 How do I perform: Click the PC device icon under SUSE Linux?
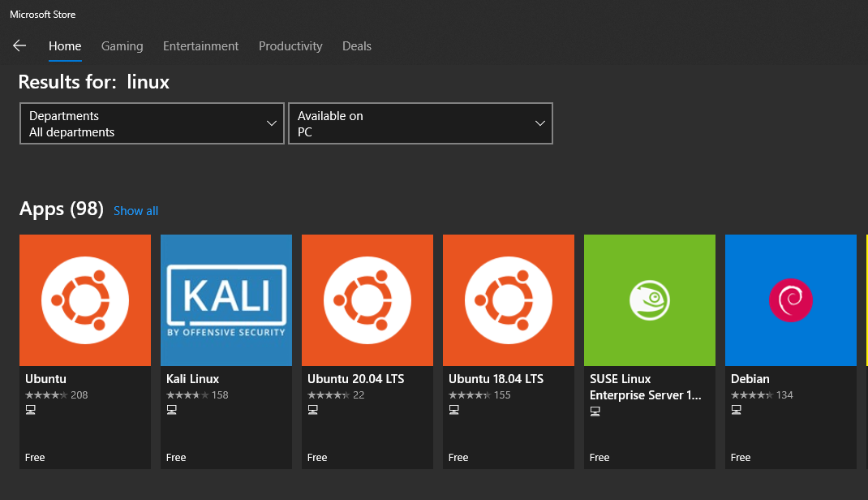595,412
